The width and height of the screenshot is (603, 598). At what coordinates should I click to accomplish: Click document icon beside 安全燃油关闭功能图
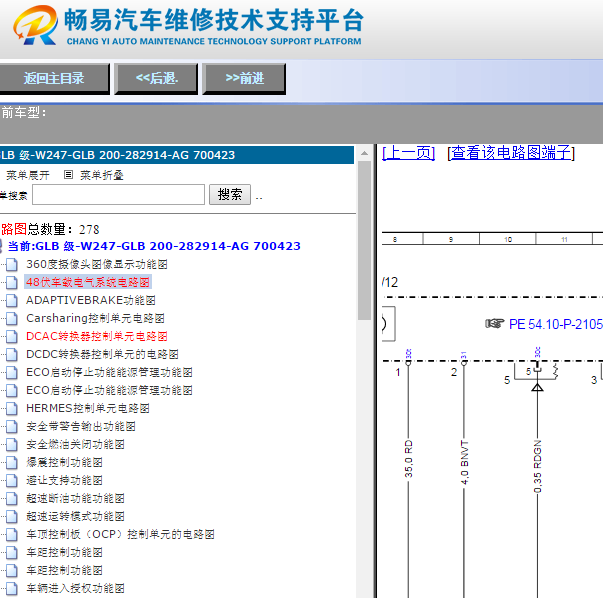pyautogui.click(x=12, y=445)
